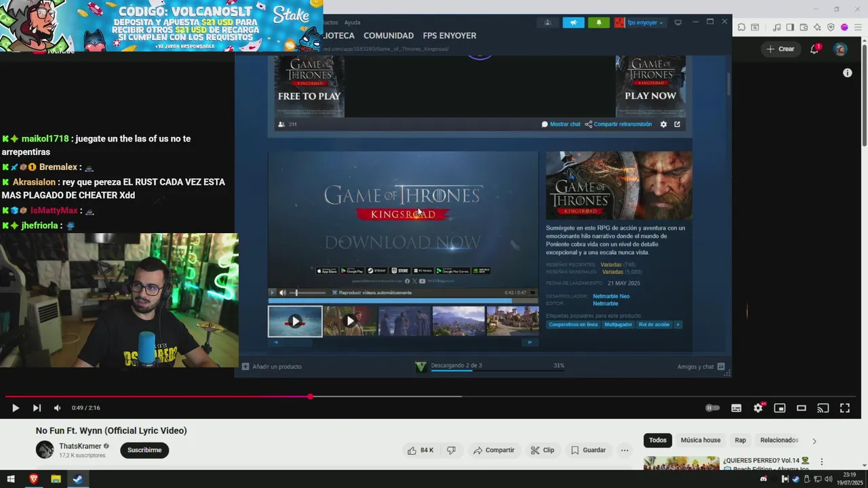This screenshot has height=488, width=868.
Task: Open the ThatsKramer channel name link
Action: click(x=80, y=446)
